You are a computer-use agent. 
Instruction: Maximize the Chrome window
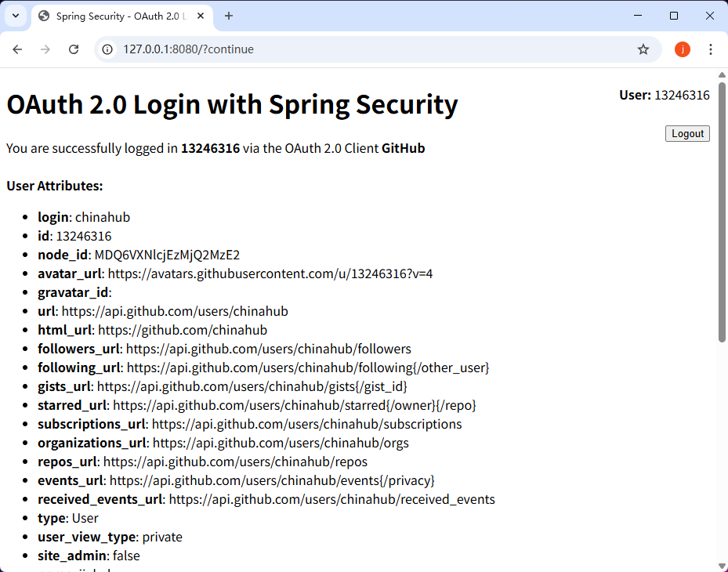click(x=674, y=16)
